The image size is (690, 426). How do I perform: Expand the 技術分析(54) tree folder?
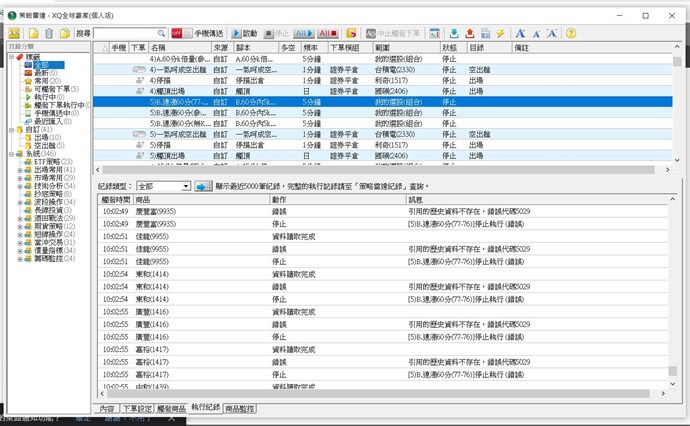tap(20, 185)
